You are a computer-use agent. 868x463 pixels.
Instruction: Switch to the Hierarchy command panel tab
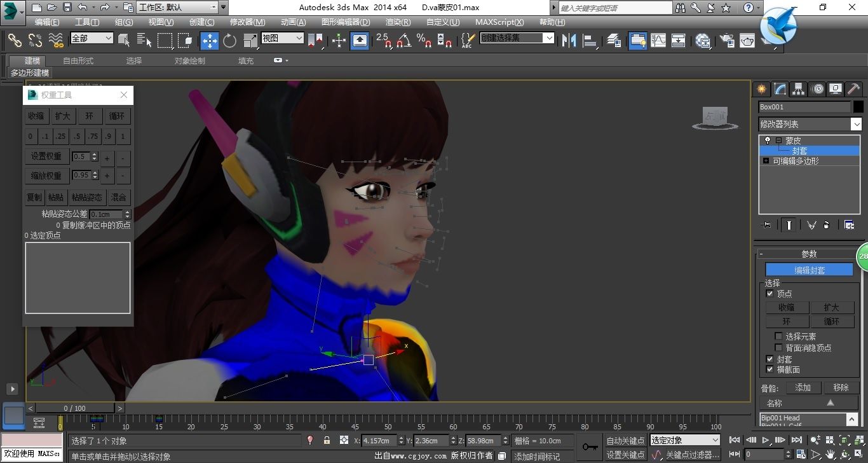pyautogui.click(x=799, y=89)
